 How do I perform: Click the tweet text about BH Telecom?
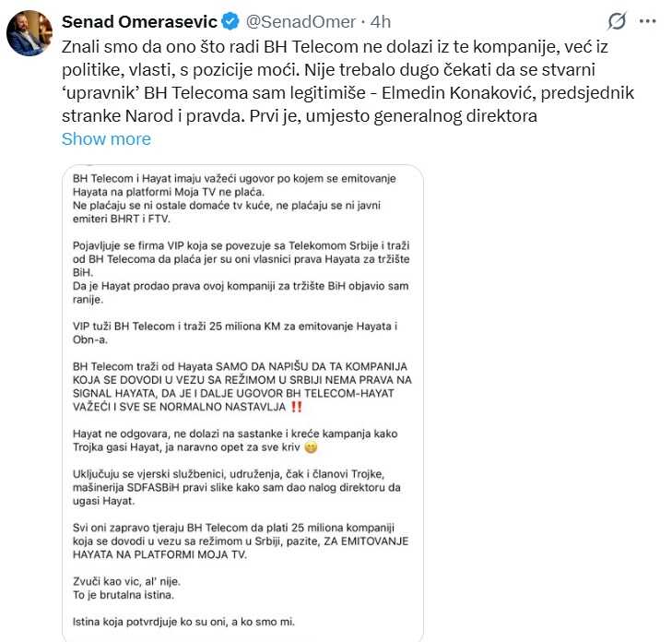tap(348, 81)
